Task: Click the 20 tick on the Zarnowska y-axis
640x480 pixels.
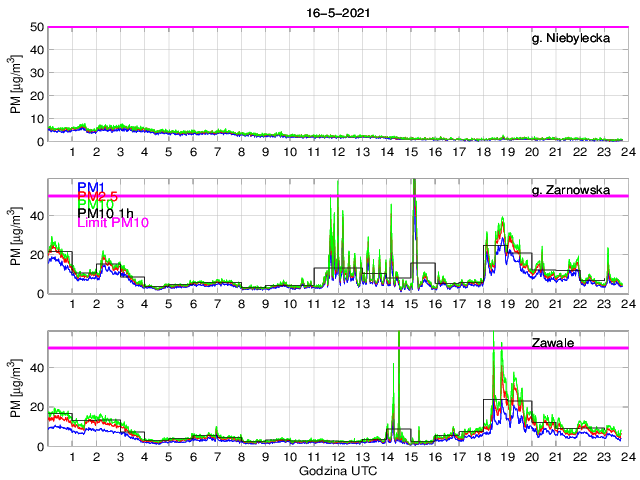Action: click(x=36, y=255)
